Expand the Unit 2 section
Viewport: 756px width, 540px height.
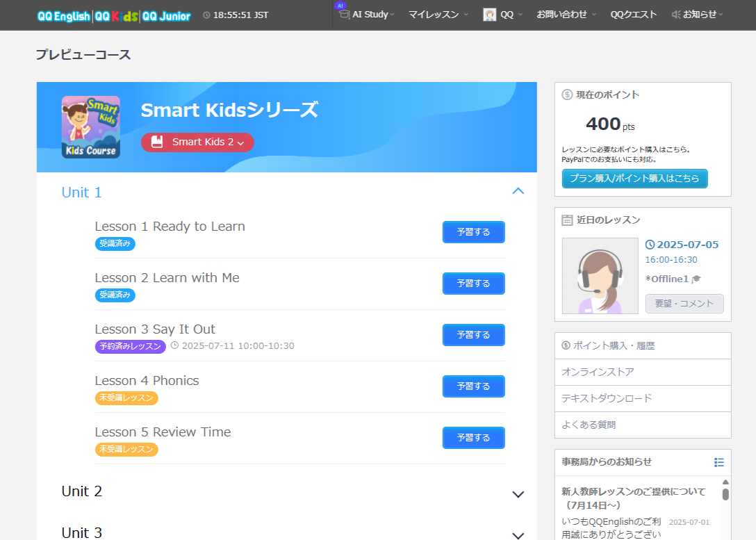pyautogui.click(x=518, y=494)
